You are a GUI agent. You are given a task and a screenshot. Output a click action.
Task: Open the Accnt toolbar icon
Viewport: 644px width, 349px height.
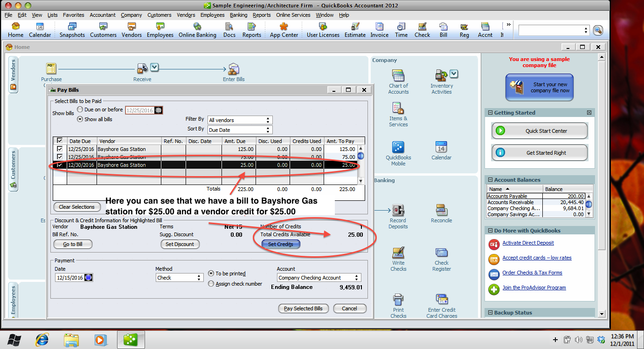[485, 30]
